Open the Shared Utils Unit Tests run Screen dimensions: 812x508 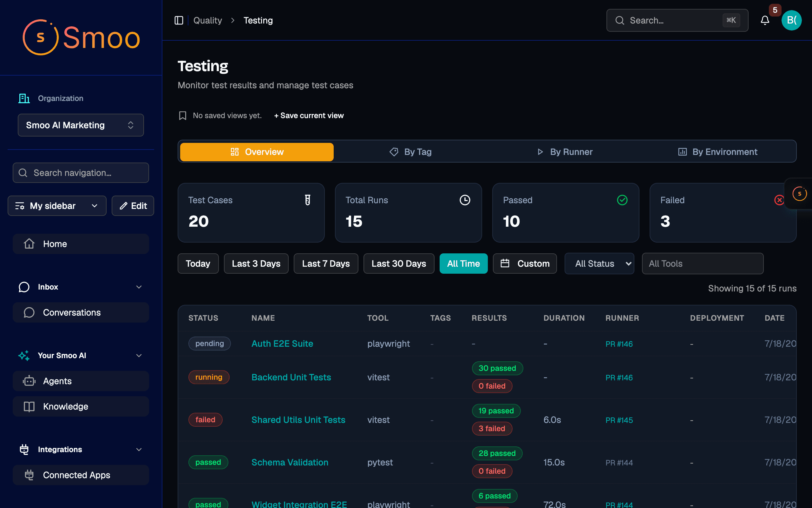(x=298, y=420)
